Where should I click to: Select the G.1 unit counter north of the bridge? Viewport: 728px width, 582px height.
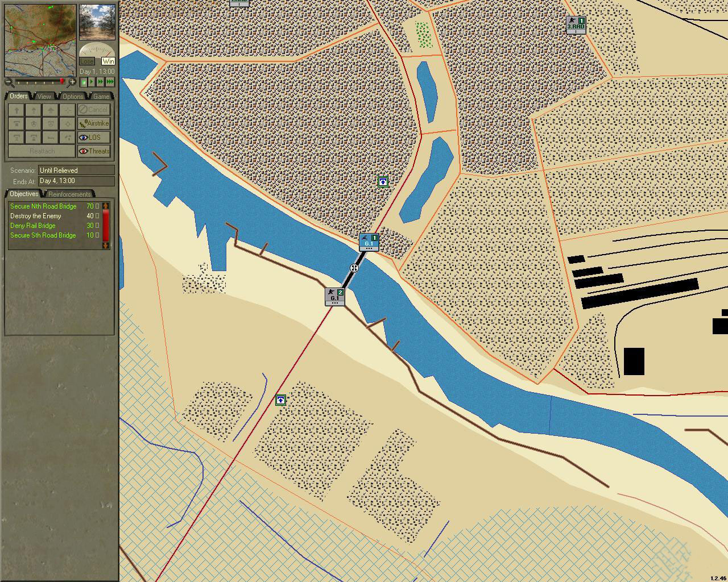[x=369, y=242]
